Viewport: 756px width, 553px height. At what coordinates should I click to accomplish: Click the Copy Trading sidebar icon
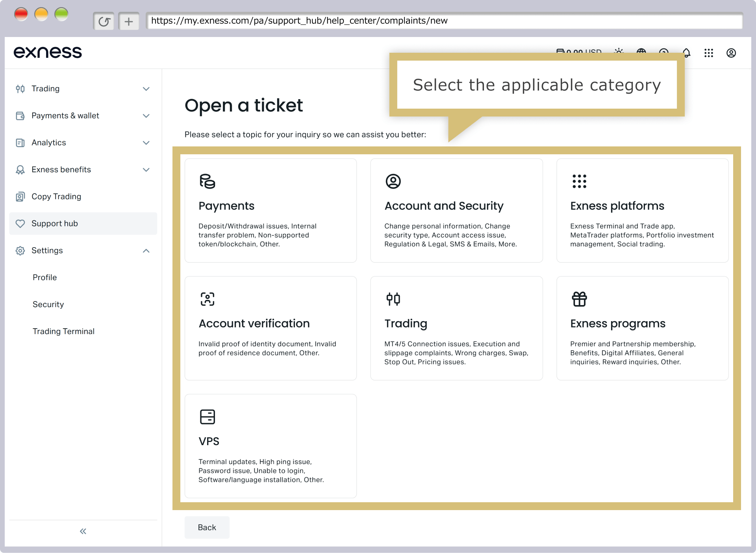[20, 196]
